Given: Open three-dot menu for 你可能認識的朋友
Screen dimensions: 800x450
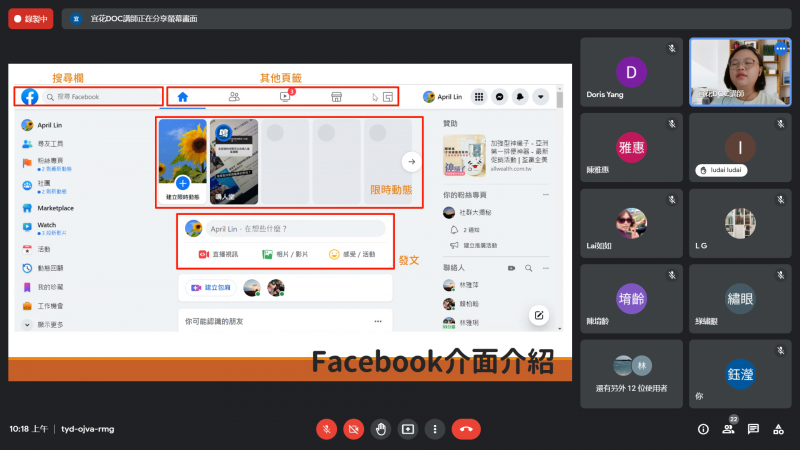Looking at the screenshot, I should point(378,321).
